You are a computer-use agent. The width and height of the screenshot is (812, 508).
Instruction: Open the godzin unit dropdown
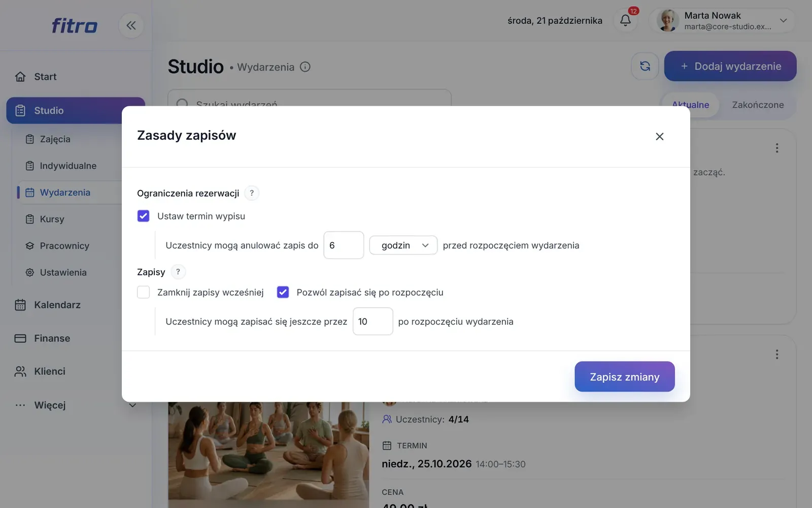403,245
